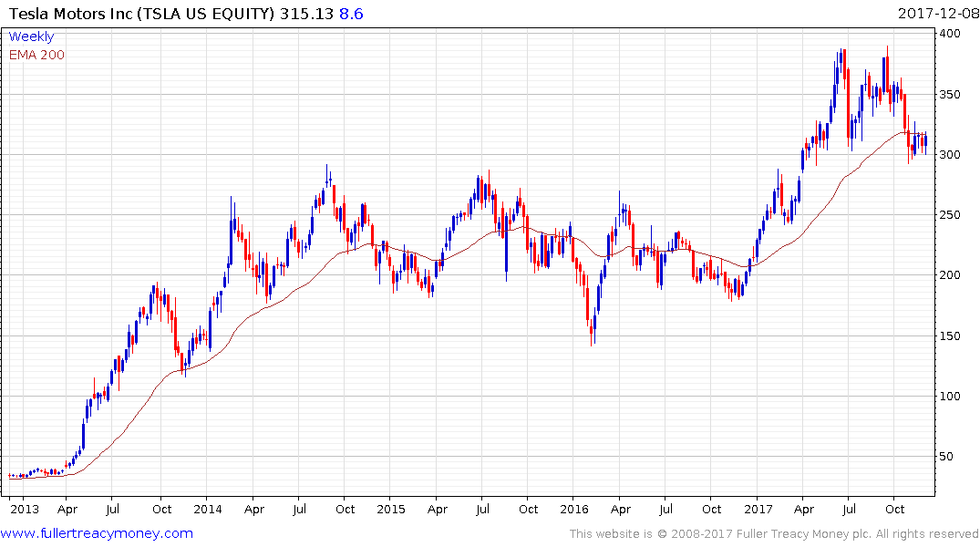
Task: Click the 200 price axis label
Action: pyautogui.click(x=950, y=275)
